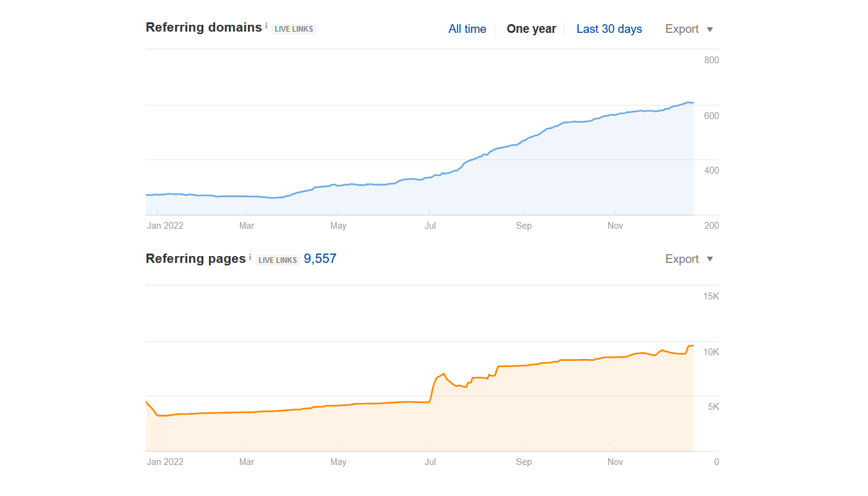Click Jul label on Referring domains chart
The height and width of the screenshot is (496, 868).
[430, 226]
